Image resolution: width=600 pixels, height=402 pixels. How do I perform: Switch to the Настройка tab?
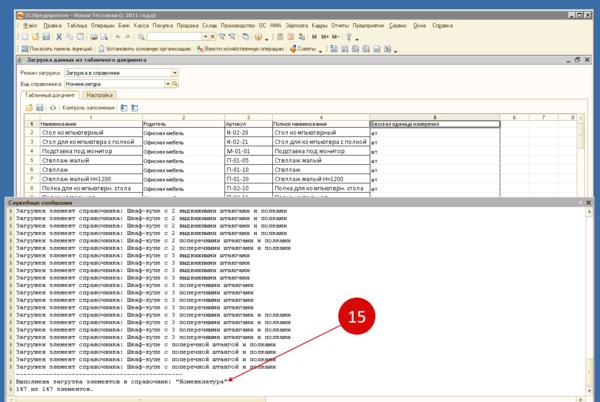[x=99, y=95]
